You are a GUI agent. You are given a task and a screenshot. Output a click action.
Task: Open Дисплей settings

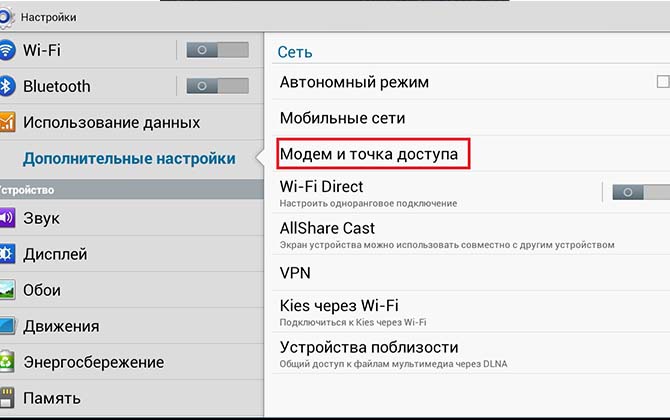(x=132, y=254)
